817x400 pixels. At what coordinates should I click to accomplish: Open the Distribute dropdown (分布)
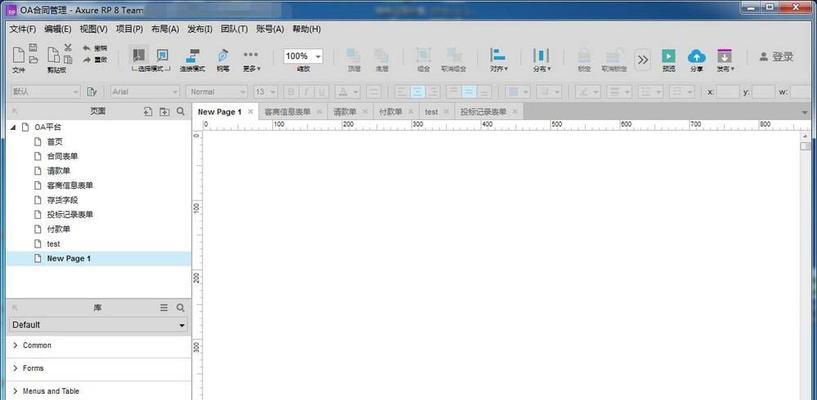point(541,60)
